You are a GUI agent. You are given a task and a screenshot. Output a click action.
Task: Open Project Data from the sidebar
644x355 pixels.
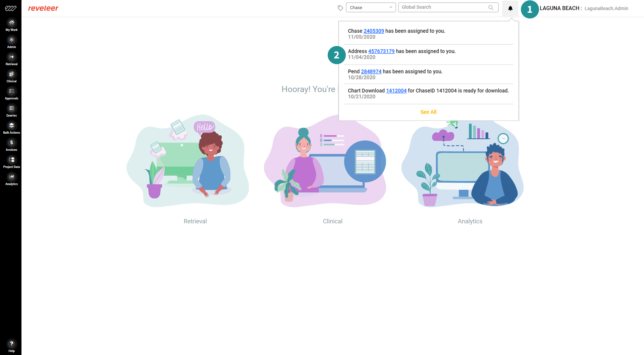(x=11, y=162)
